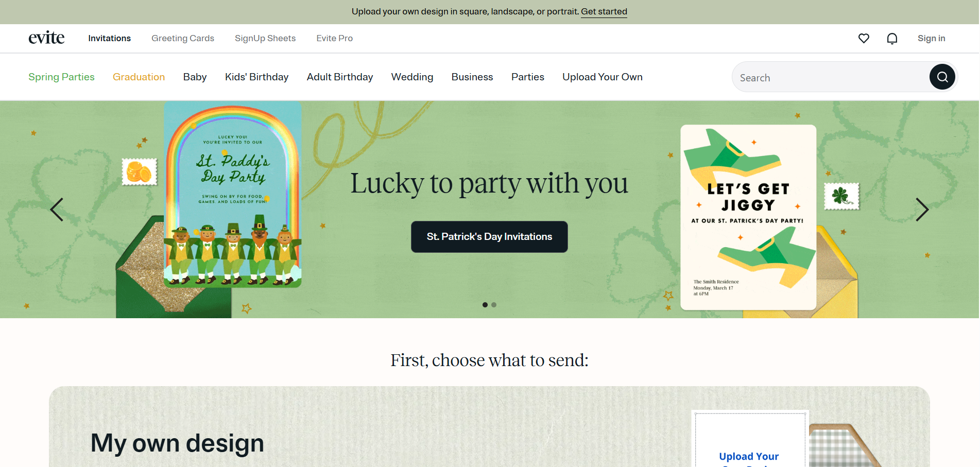Open the Wedding category
Screen dimensions: 980x467
(412, 77)
